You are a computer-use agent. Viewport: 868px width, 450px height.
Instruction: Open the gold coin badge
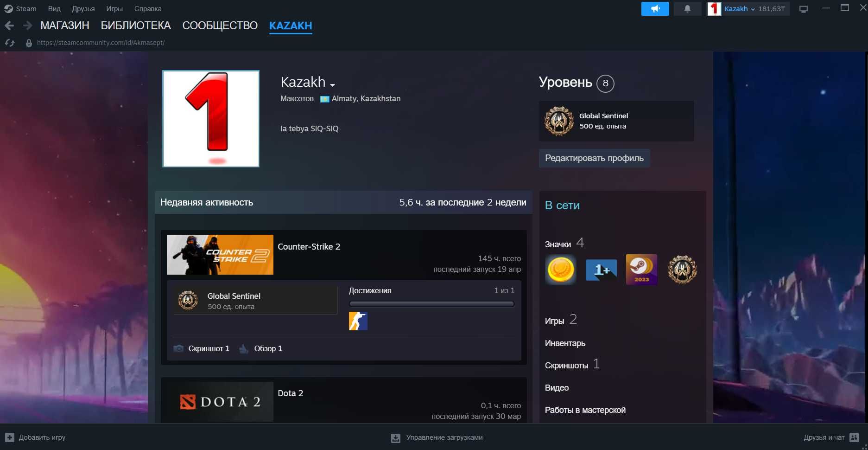click(561, 270)
